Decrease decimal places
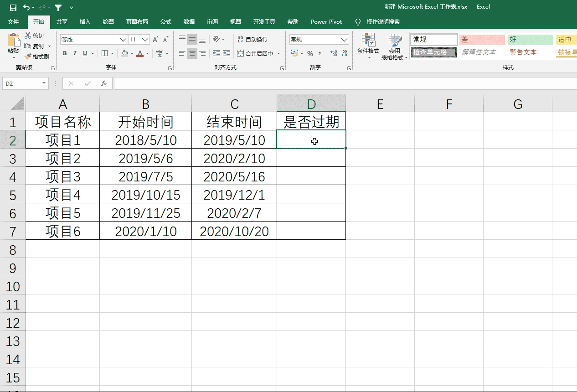The image size is (577, 392). (x=344, y=54)
